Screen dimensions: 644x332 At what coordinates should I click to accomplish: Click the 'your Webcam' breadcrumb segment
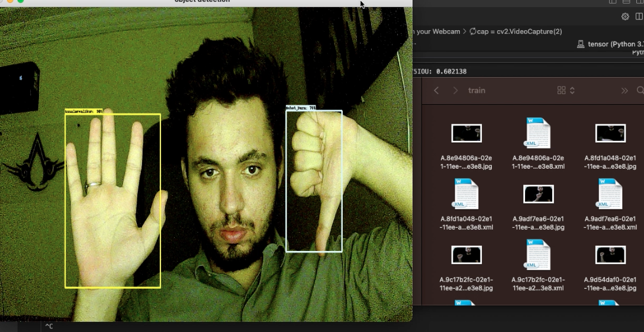438,31
